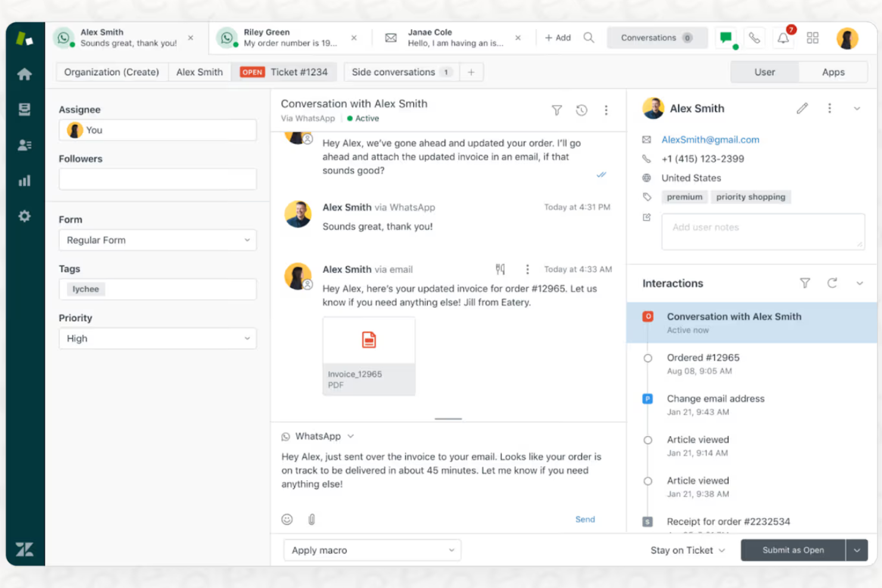
Task: Open the Priority dropdown set to High
Action: click(157, 338)
